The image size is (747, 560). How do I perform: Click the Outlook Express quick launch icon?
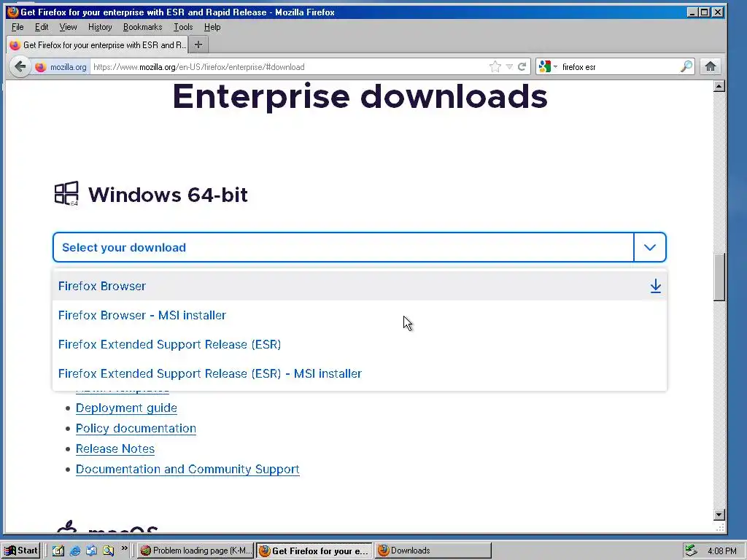click(91, 551)
